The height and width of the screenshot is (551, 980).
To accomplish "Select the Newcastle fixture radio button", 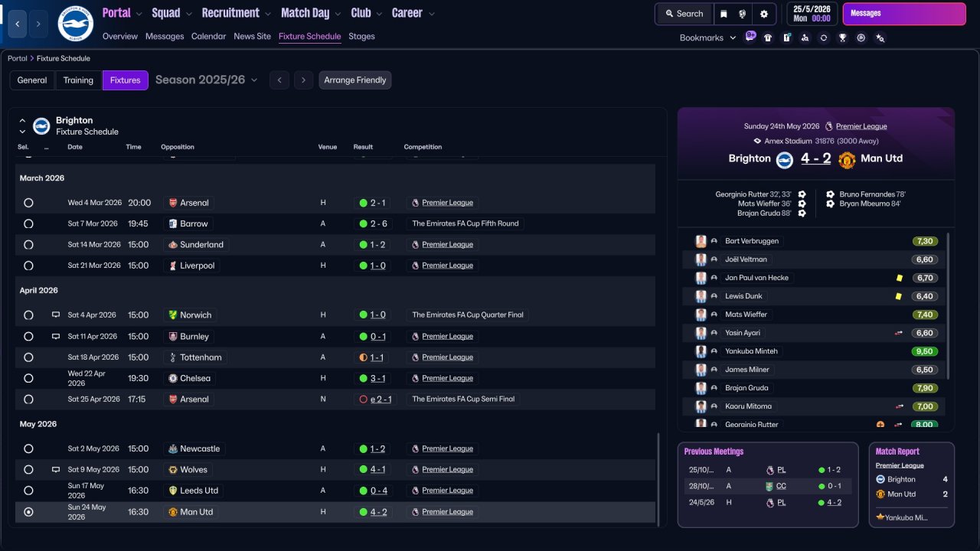I will [28, 449].
